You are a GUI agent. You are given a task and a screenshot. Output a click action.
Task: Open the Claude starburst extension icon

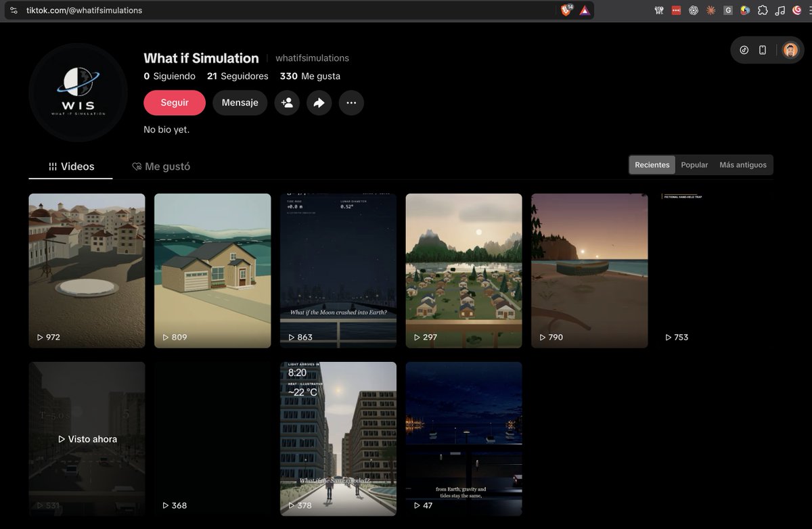[x=710, y=10]
